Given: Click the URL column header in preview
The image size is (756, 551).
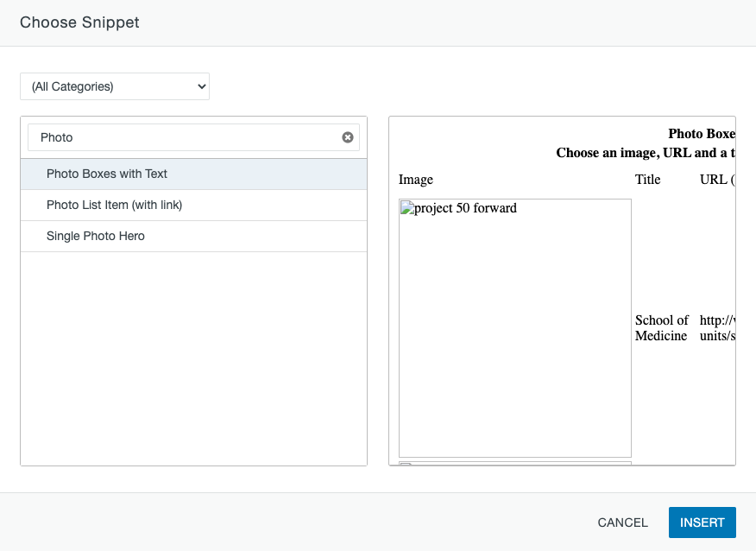Looking at the screenshot, I should [x=716, y=180].
